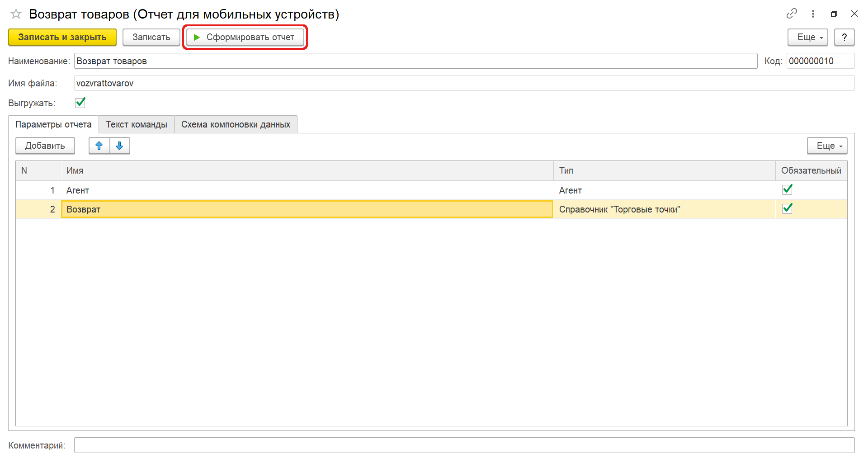This screenshot has width=868, height=458.
Task: Select the Возврат name cell in row 2
Action: [307, 209]
